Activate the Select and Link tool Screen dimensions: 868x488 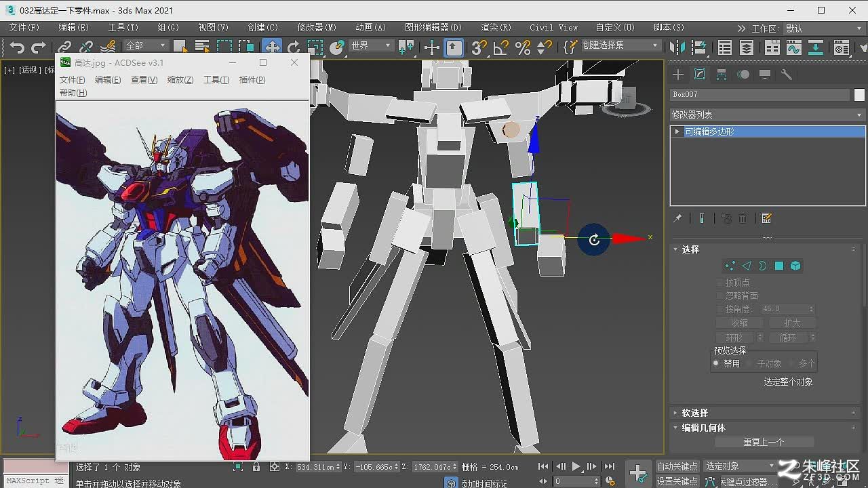[x=64, y=47]
